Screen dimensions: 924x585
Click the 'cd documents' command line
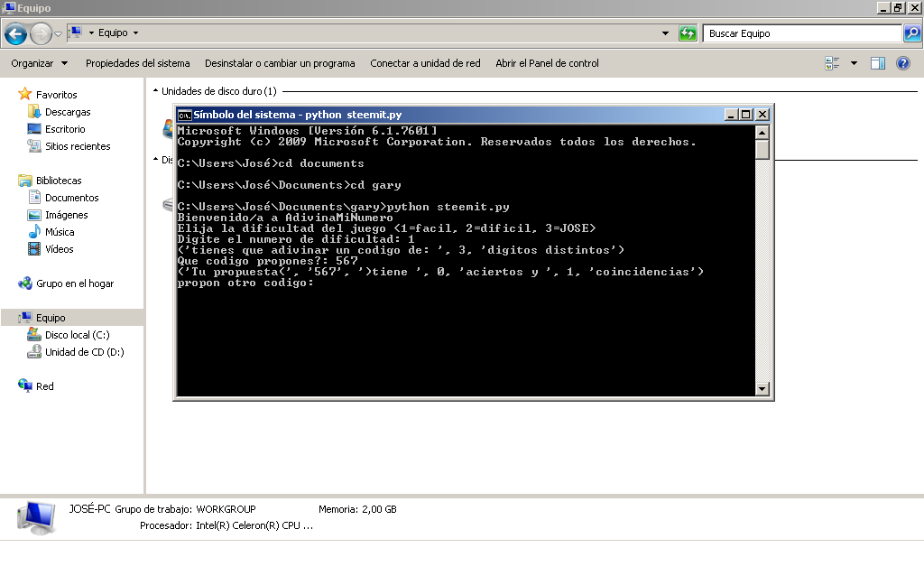[271, 162]
